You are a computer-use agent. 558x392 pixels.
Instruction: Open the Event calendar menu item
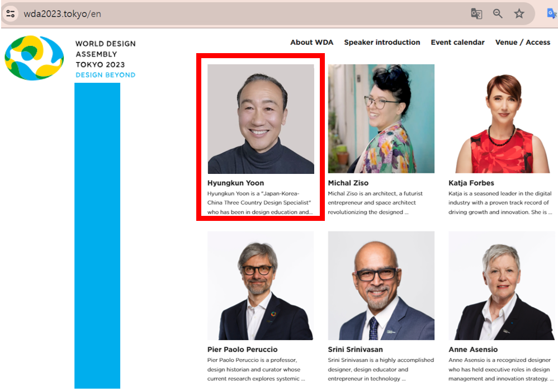(x=458, y=42)
